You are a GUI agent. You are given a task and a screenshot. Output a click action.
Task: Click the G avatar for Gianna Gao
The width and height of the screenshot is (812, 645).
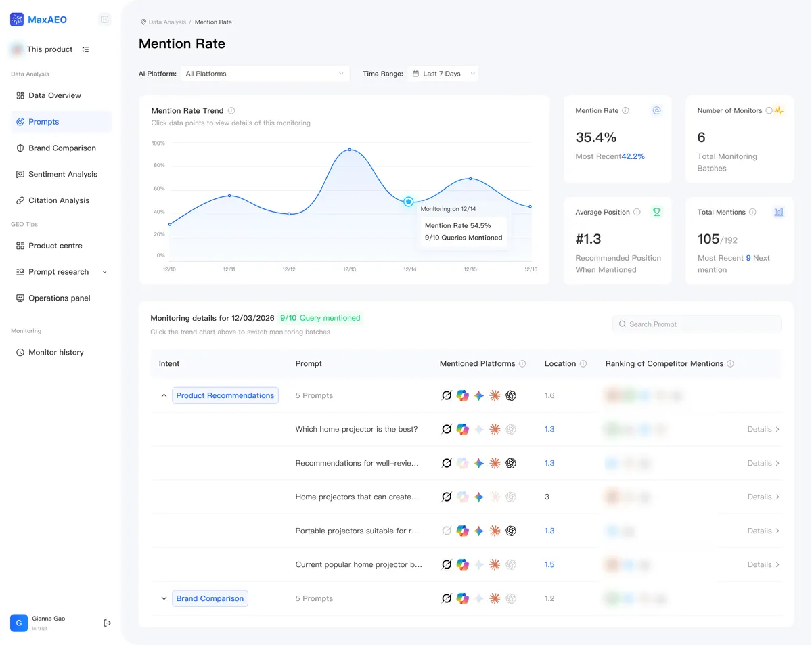[19, 623]
